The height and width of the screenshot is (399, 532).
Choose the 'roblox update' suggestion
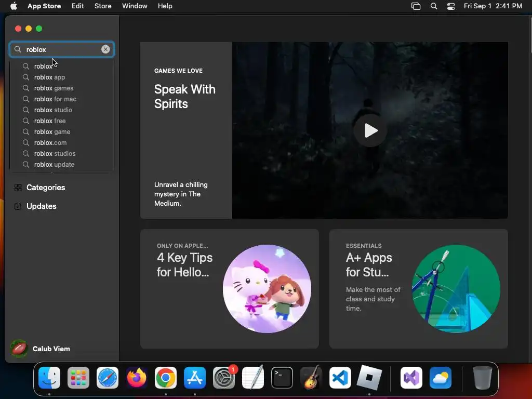tap(62, 164)
